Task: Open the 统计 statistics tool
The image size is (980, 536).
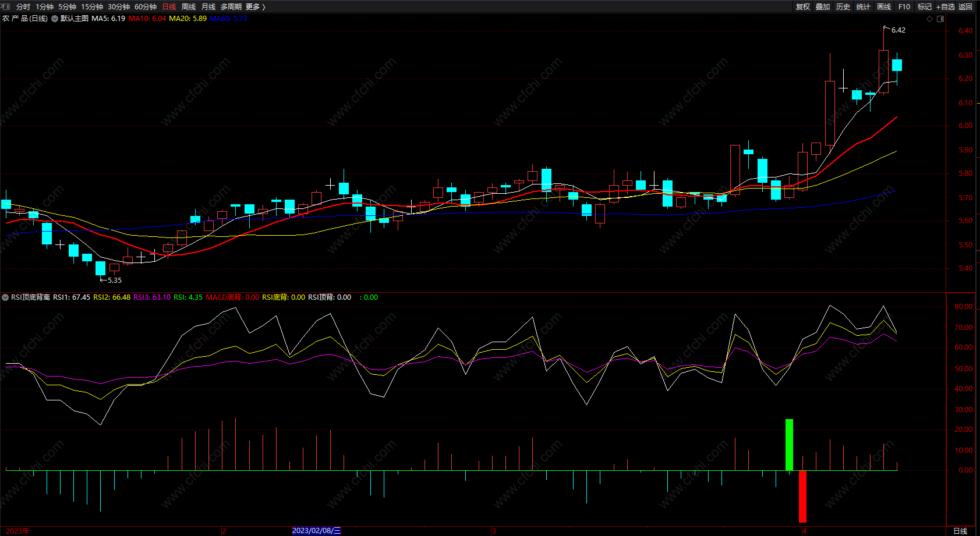Action: [864, 7]
